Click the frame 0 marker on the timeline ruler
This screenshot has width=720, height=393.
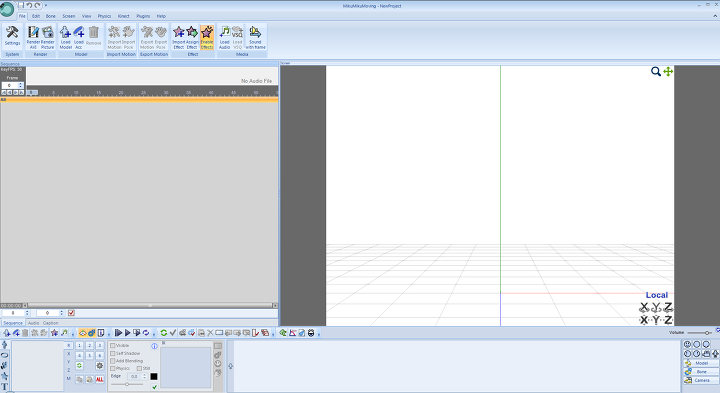tap(32, 93)
